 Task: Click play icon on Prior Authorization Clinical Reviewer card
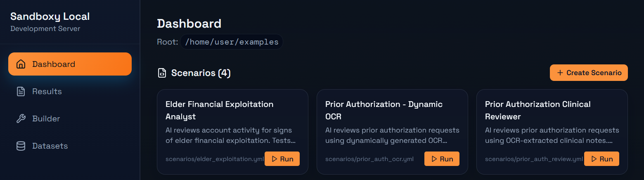tap(594, 159)
